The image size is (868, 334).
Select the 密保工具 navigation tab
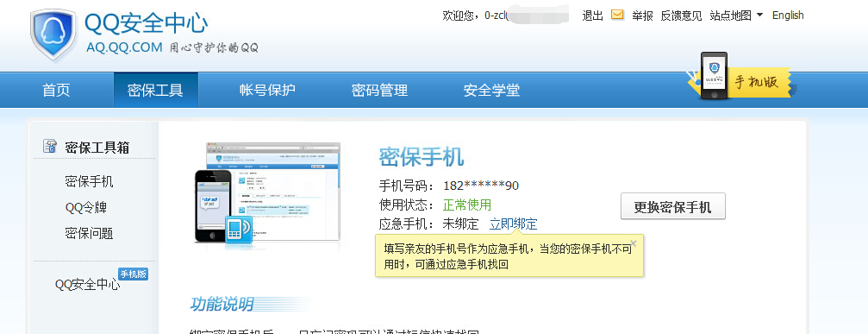click(155, 90)
